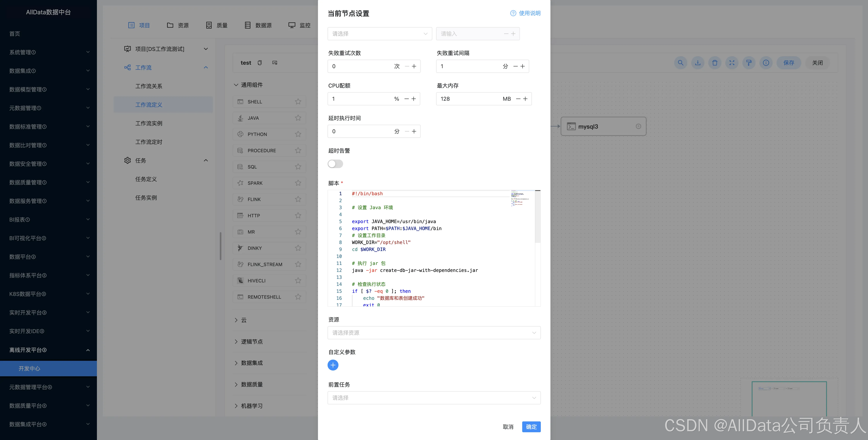
Task: Add a custom parameter with blue plus
Action: pyautogui.click(x=333, y=365)
